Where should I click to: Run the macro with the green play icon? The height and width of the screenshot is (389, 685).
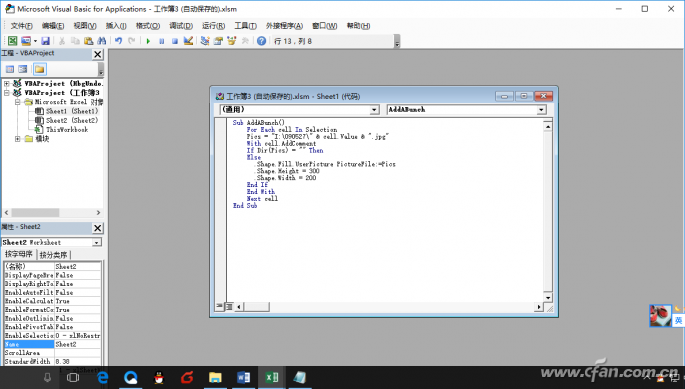pos(149,41)
